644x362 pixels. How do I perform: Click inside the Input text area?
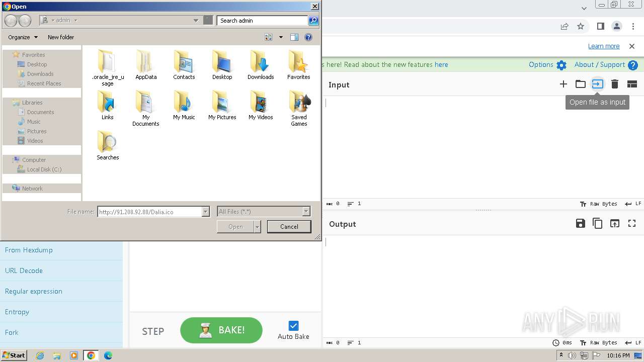483,147
